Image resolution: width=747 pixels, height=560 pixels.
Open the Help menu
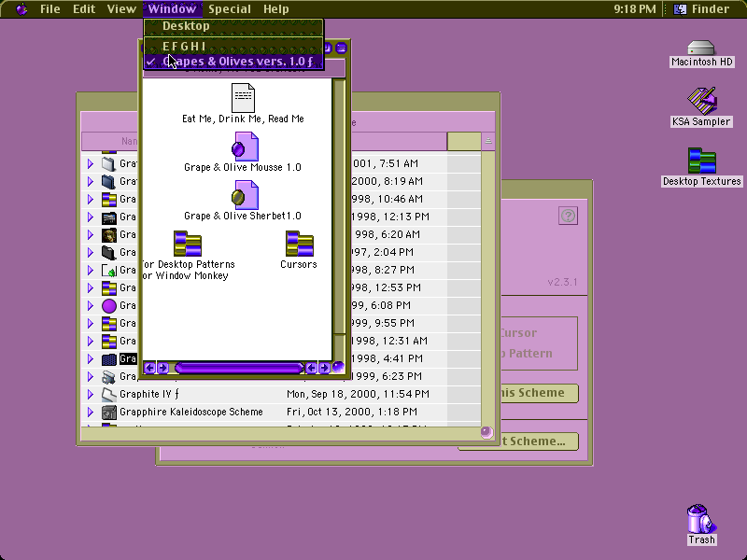[275, 8]
